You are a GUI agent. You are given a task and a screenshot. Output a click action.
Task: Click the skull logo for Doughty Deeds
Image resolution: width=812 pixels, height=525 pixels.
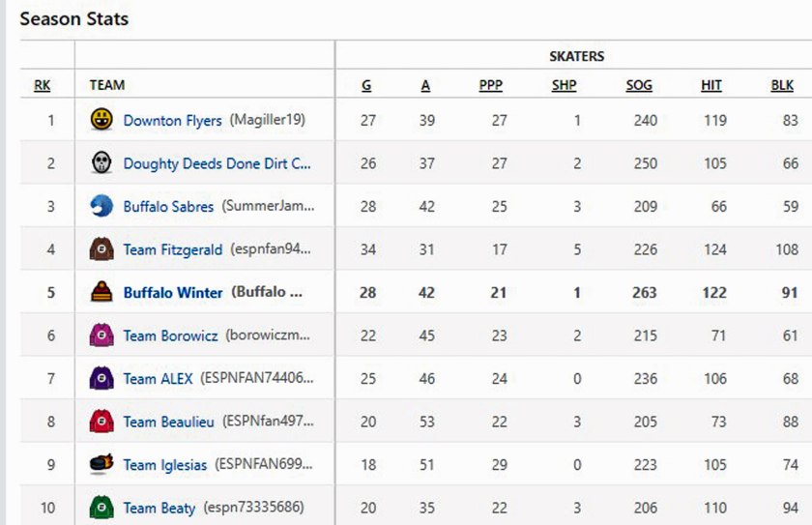click(x=101, y=163)
